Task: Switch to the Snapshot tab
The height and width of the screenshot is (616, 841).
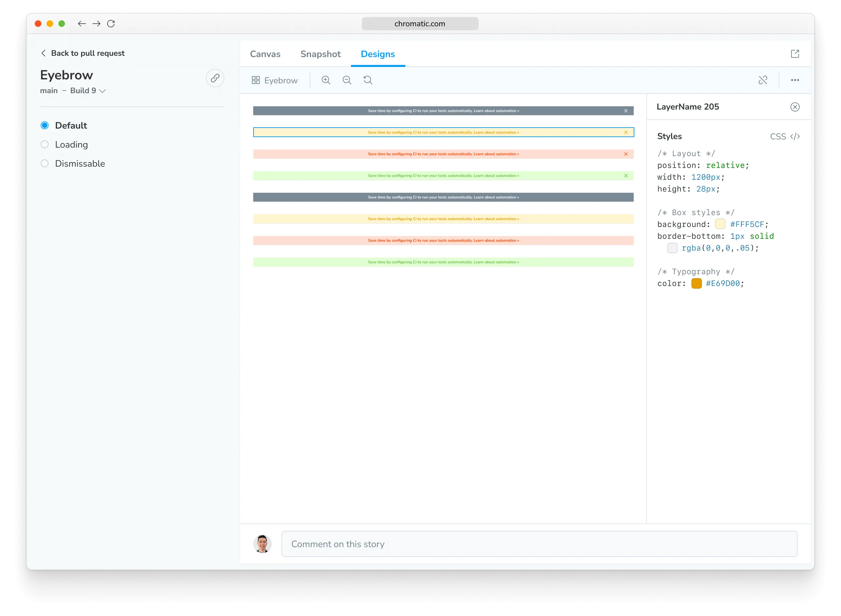Action: (320, 54)
